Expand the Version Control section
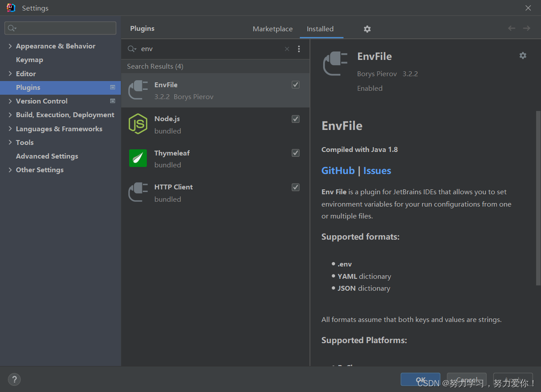The width and height of the screenshot is (541, 392). [10, 101]
